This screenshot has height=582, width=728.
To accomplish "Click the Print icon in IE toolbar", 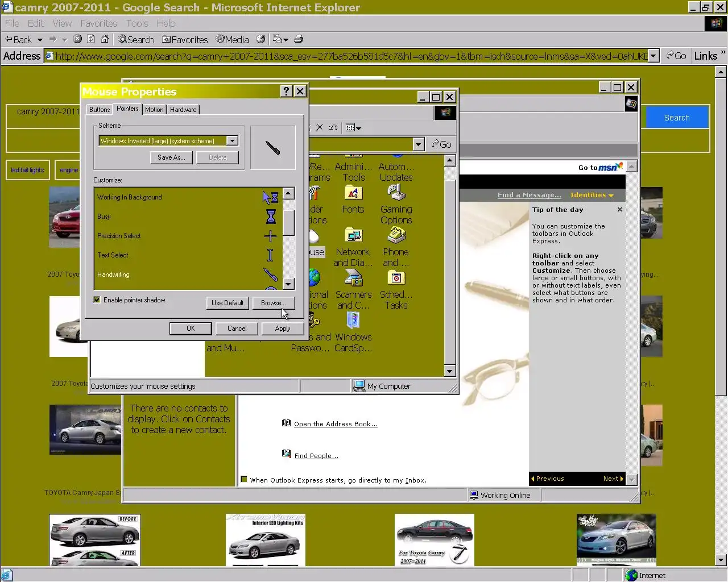I will point(299,39).
